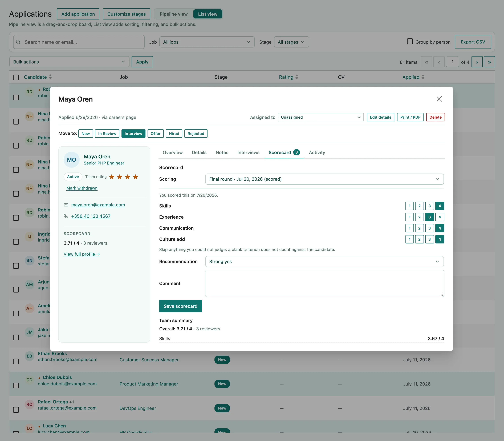
Task: Click in the Comment text area
Action: point(324,283)
